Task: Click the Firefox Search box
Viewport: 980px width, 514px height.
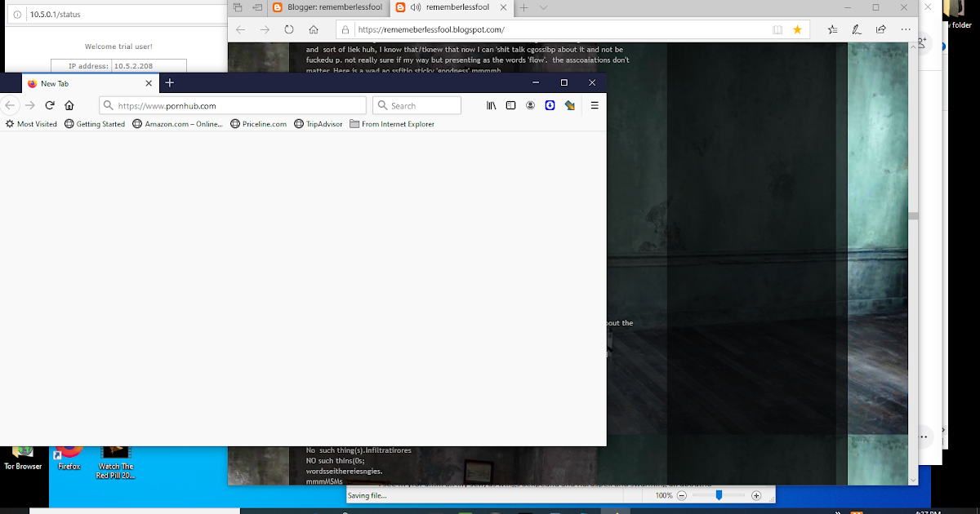Action: 416,105
